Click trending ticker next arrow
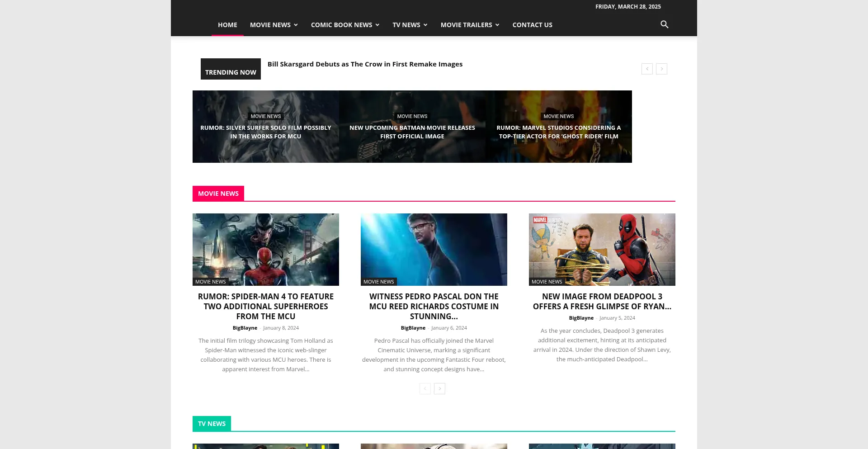868x449 pixels. [x=661, y=69]
